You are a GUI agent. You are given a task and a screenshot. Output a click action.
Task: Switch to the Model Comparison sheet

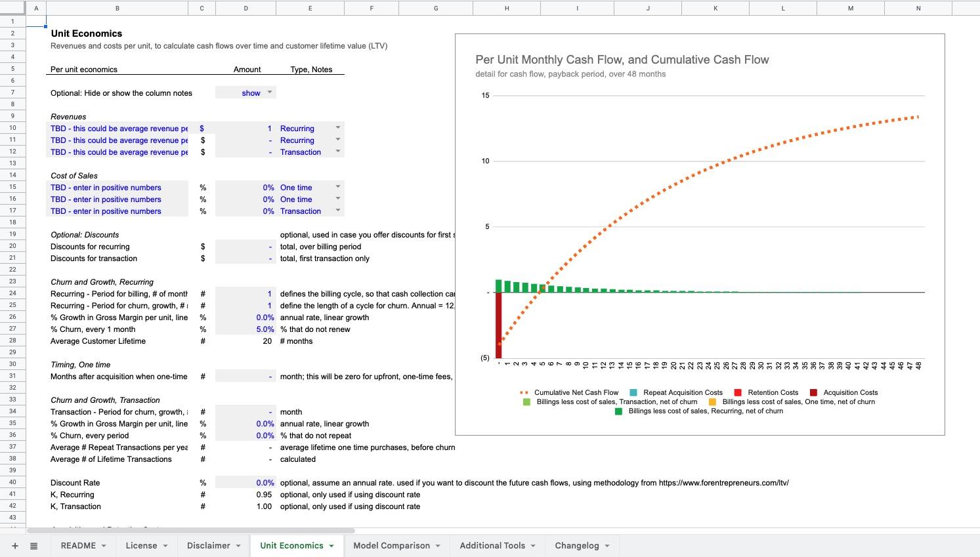tap(391, 545)
